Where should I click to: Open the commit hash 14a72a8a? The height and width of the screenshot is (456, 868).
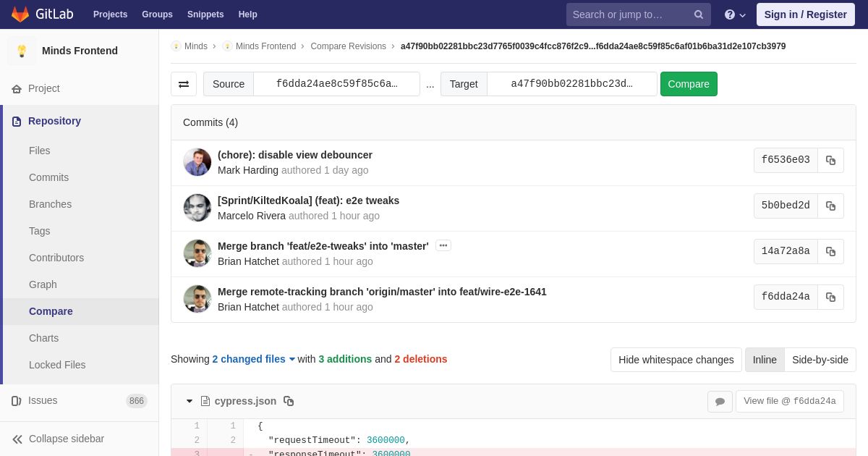coord(786,251)
